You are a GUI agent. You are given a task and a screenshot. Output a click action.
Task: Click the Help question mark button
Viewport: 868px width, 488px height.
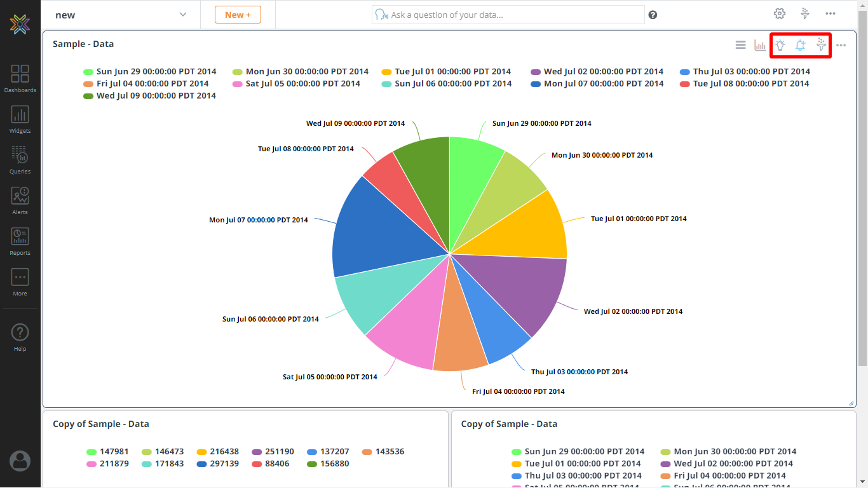(20, 333)
